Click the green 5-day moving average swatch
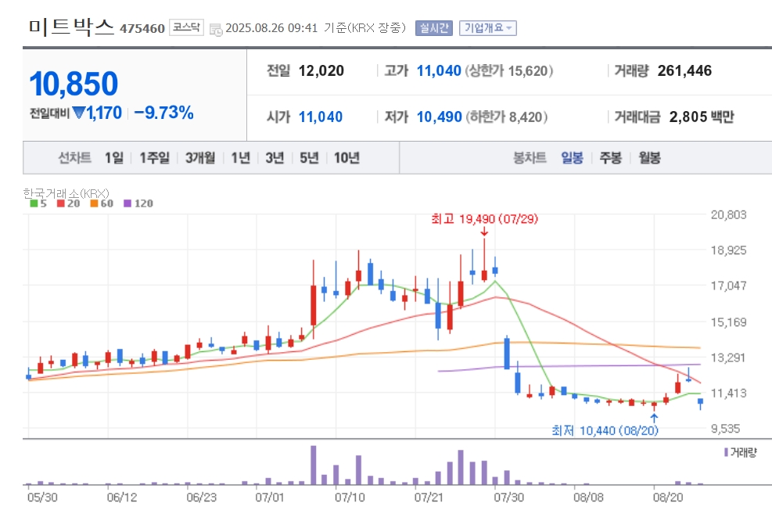772x532 pixels. (34, 203)
